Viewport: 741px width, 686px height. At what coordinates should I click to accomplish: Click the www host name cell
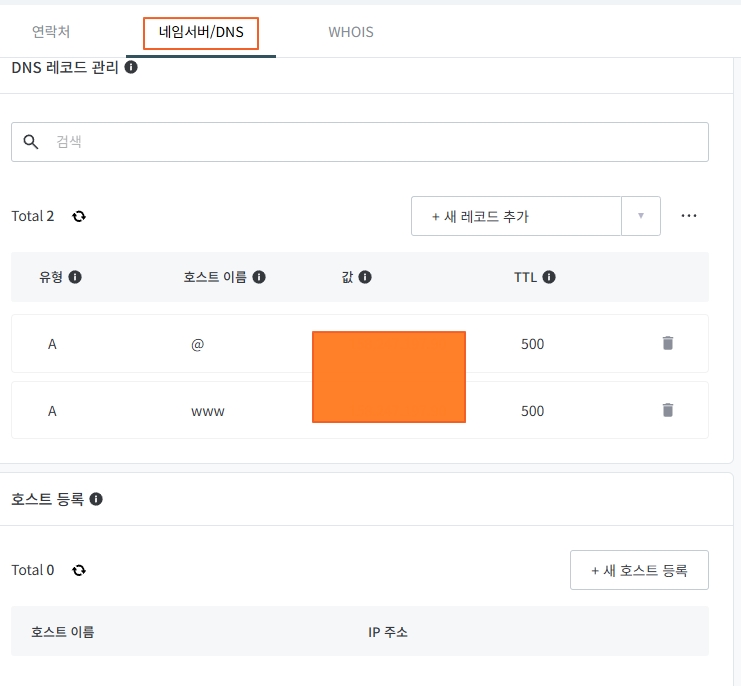coord(208,412)
